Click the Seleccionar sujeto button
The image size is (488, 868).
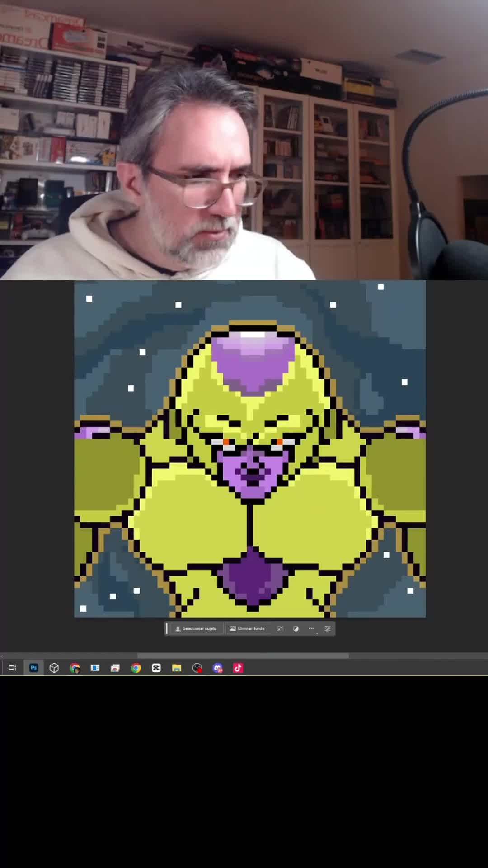click(x=196, y=628)
